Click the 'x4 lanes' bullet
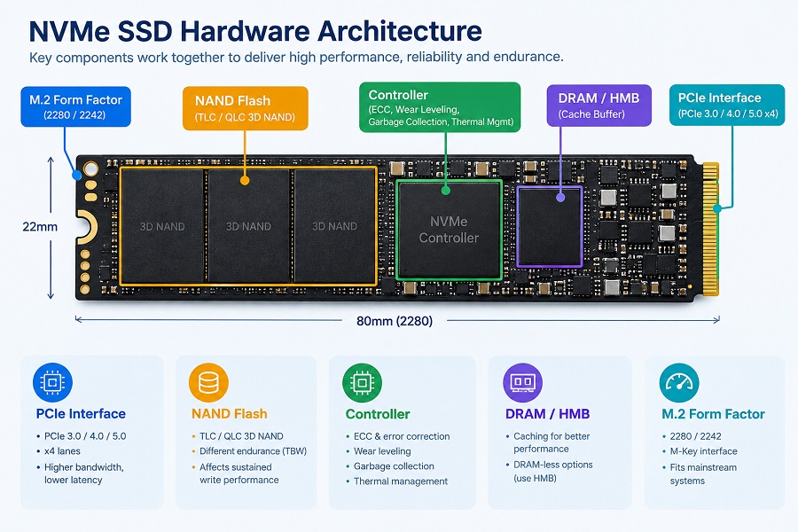 [x=59, y=451]
